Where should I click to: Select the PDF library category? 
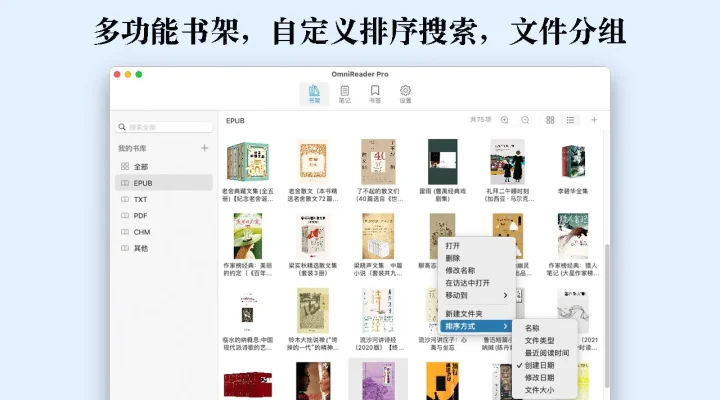164,215
